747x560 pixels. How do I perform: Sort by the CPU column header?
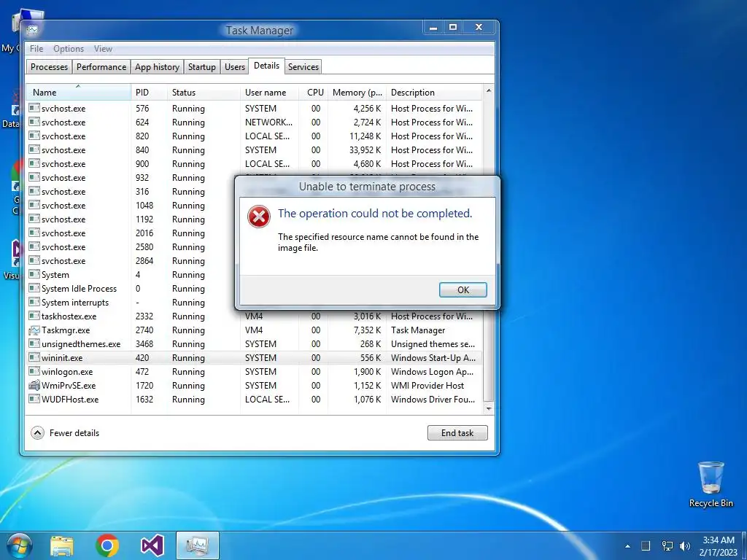tap(314, 92)
